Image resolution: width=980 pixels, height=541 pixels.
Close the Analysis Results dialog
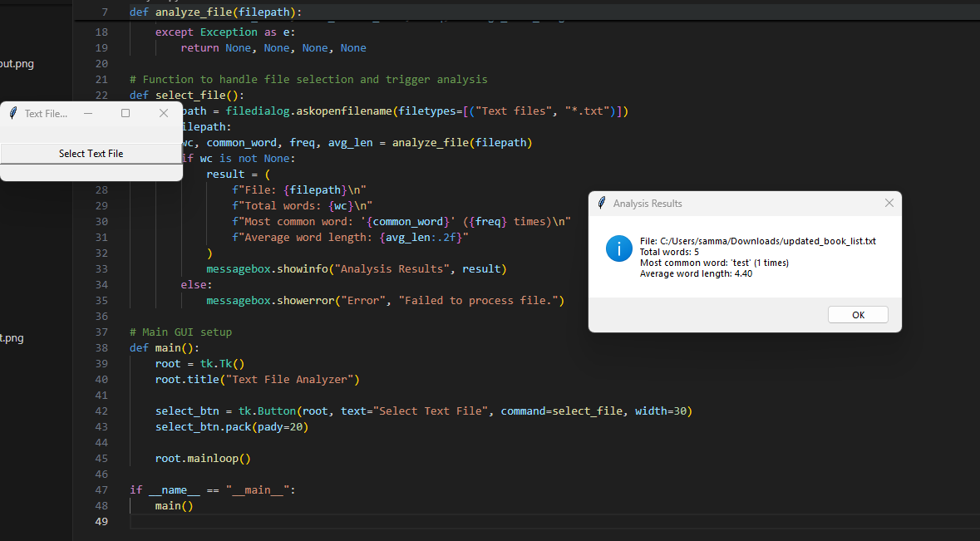(889, 203)
